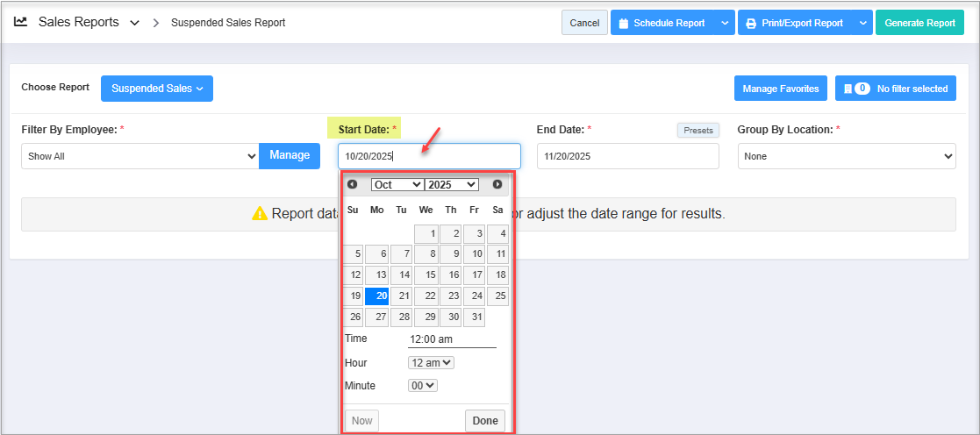Click the Sales Reports chart icon
This screenshot has width=980, height=435.
point(20,22)
